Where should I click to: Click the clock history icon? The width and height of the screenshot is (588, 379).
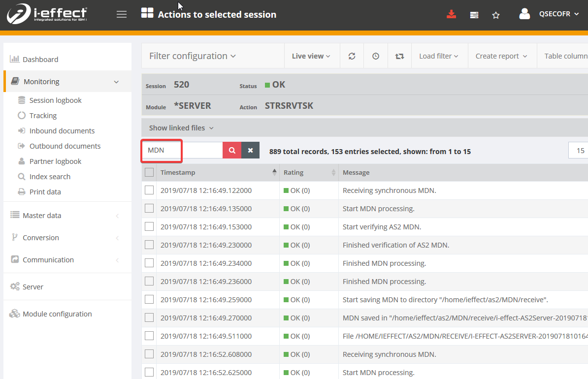(x=376, y=56)
